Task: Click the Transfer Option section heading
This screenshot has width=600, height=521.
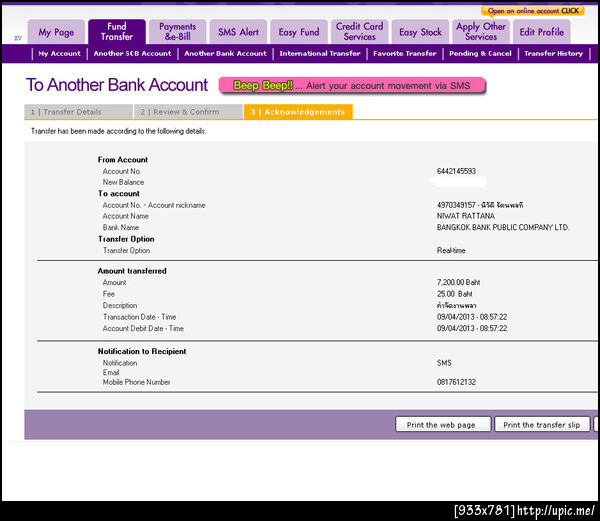Action: [126, 239]
